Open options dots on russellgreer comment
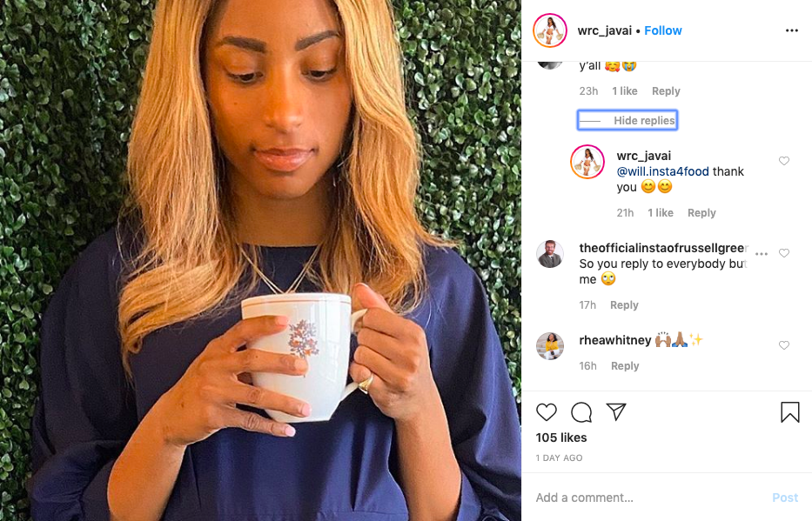 tap(762, 253)
